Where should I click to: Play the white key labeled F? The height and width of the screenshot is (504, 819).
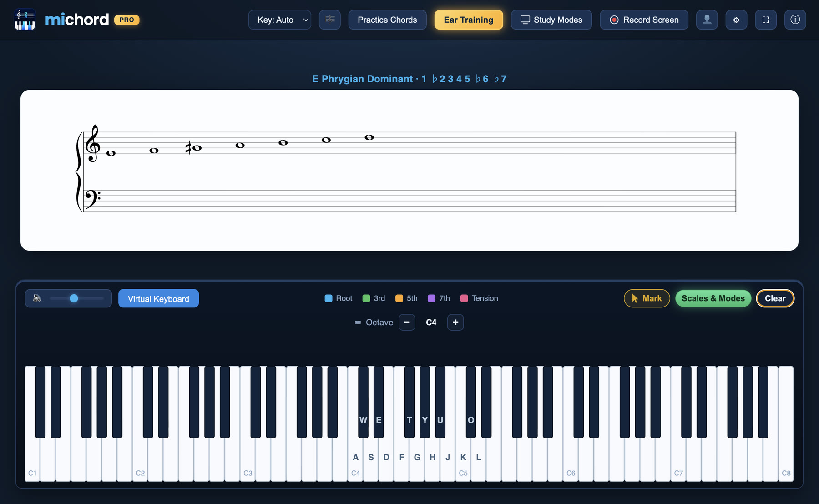(402, 457)
